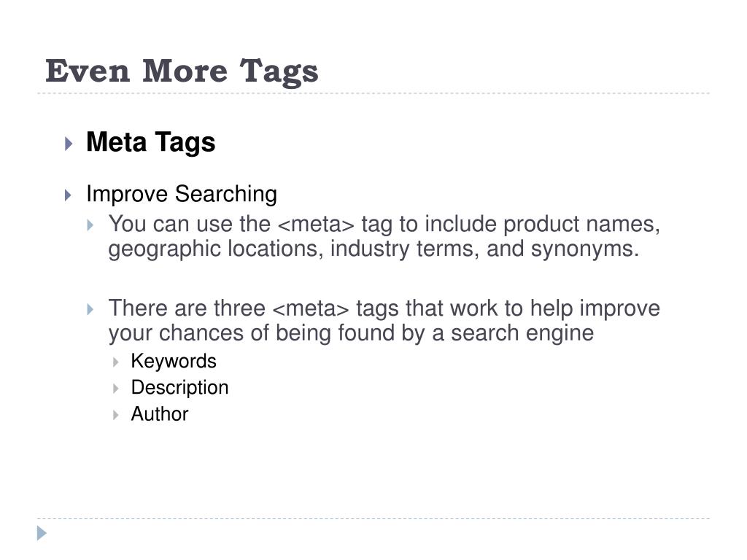Click the word 'Description' in the list

pos(179,388)
